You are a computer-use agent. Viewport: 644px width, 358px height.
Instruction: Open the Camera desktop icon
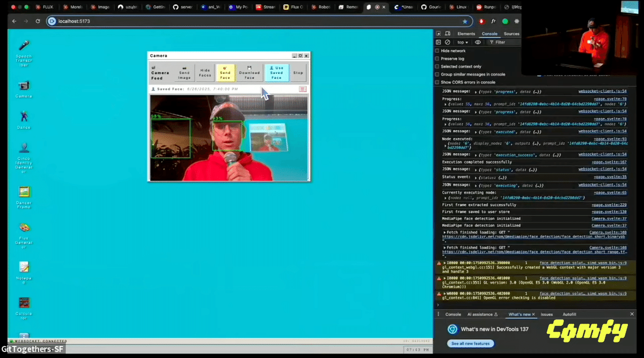(x=24, y=89)
